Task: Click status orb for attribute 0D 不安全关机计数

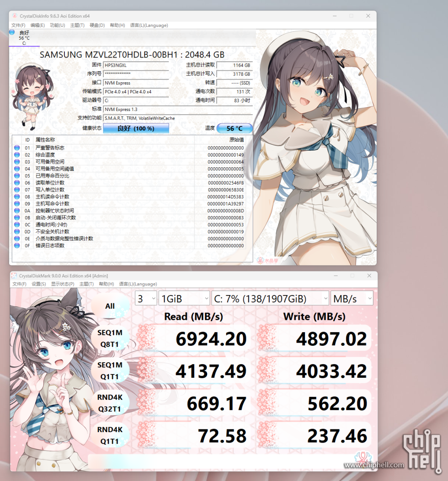Action: pos(17,232)
